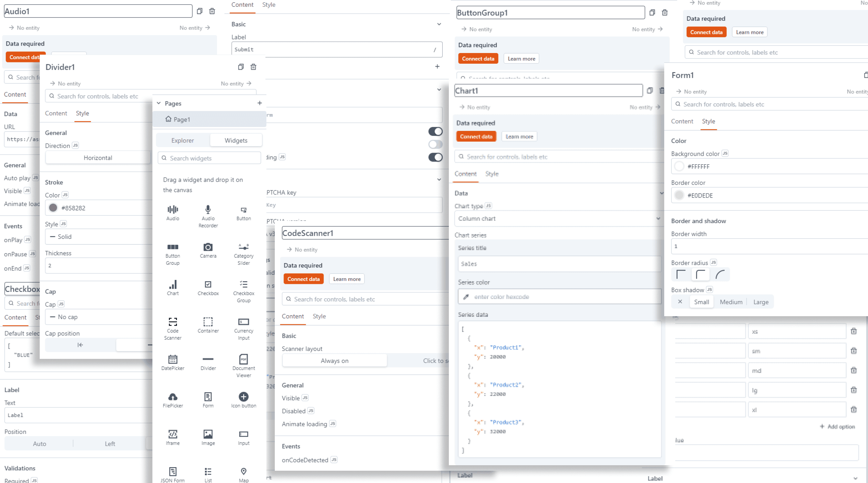Enable the middle disabled toggle switch
The width and height of the screenshot is (868, 483).
(435, 145)
